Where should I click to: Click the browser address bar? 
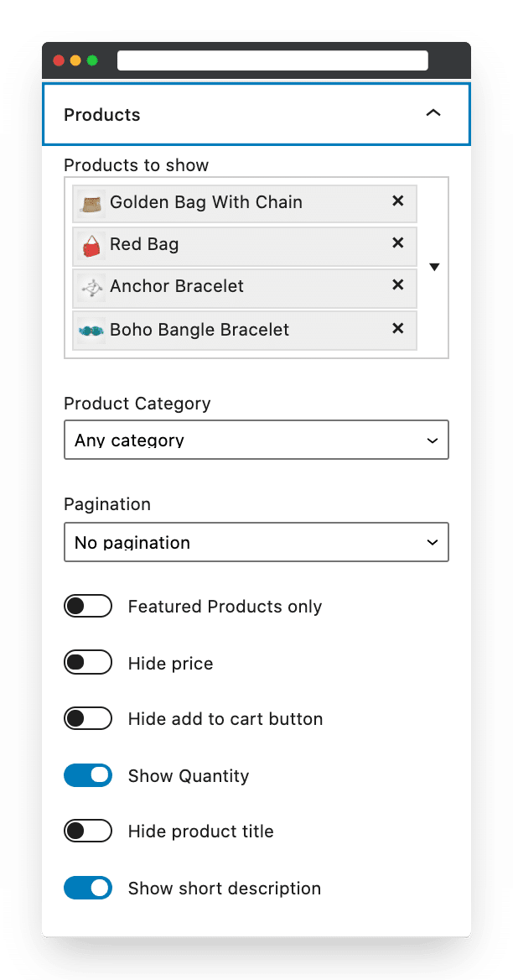pyautogui.click(x=272, y=60)
